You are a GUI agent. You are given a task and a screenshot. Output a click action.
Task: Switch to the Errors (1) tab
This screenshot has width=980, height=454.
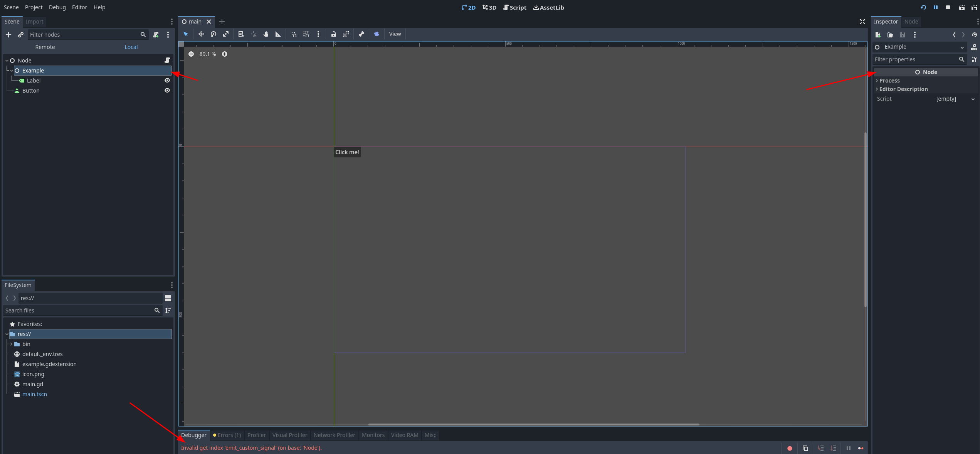(x=227, y=435)
